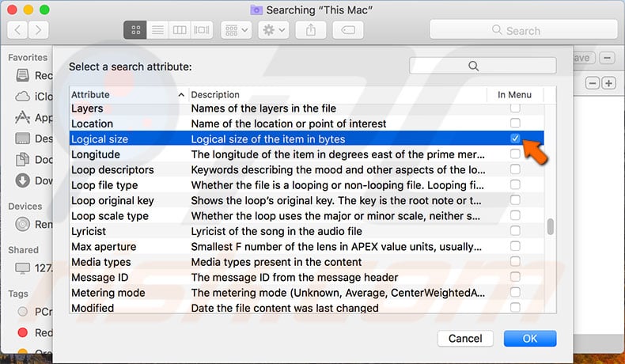Screen dimensions: 625x364
Task: Click the Edit Tags toolbar icon
Action: coord(347,30)
